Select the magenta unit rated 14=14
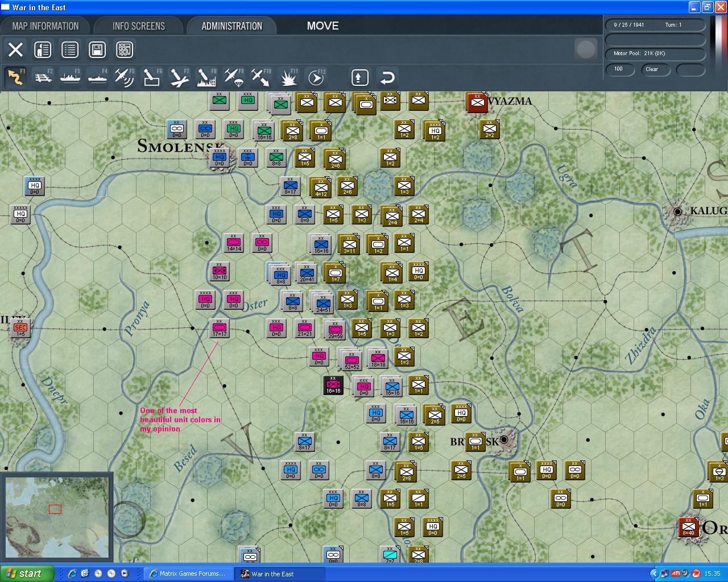Screen dimensions: 728x582 [234, 243]
